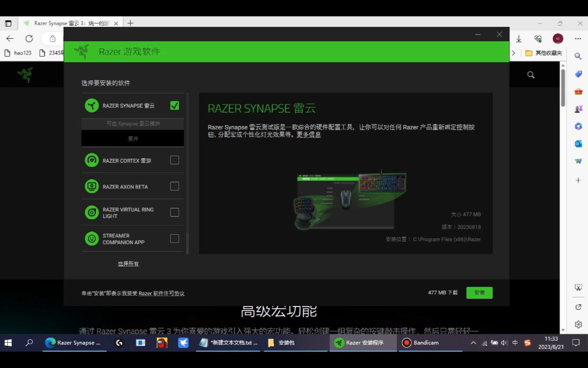Click the browser performance heart icon

[x=538, y=39]
